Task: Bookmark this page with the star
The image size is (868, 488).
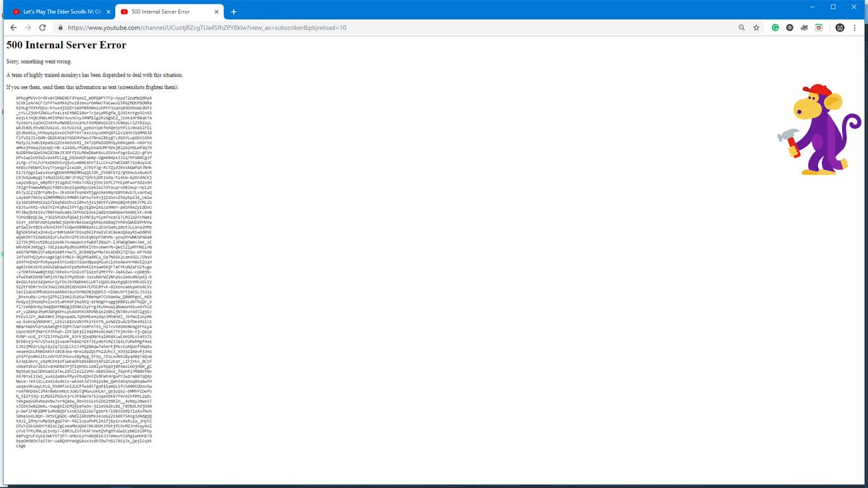Action: tap(756, 27)
